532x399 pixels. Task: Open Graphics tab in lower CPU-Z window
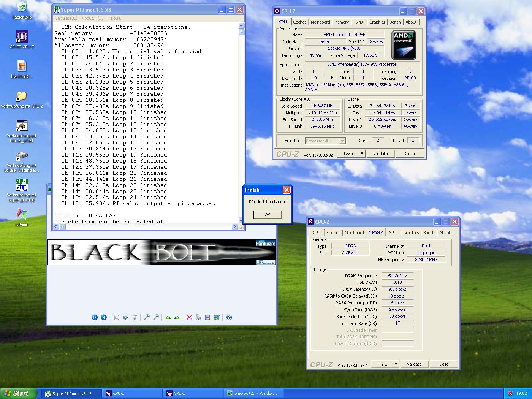pos(411,233)
